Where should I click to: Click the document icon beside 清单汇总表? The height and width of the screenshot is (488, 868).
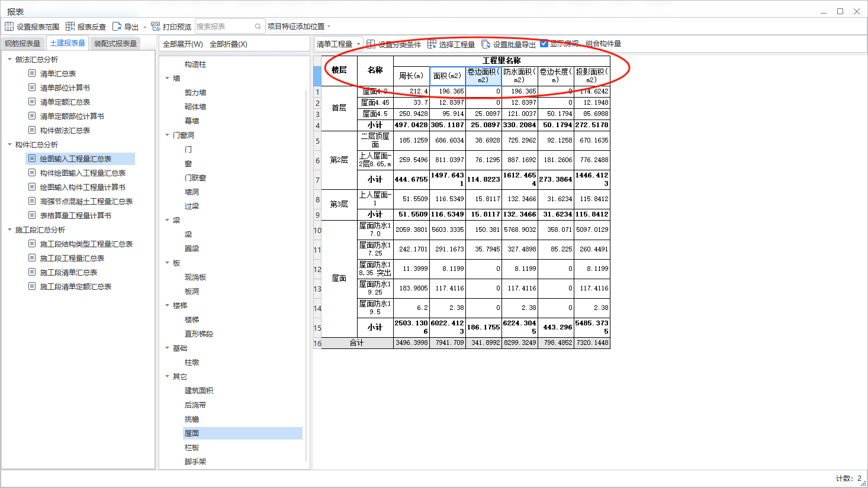point(32,73)
